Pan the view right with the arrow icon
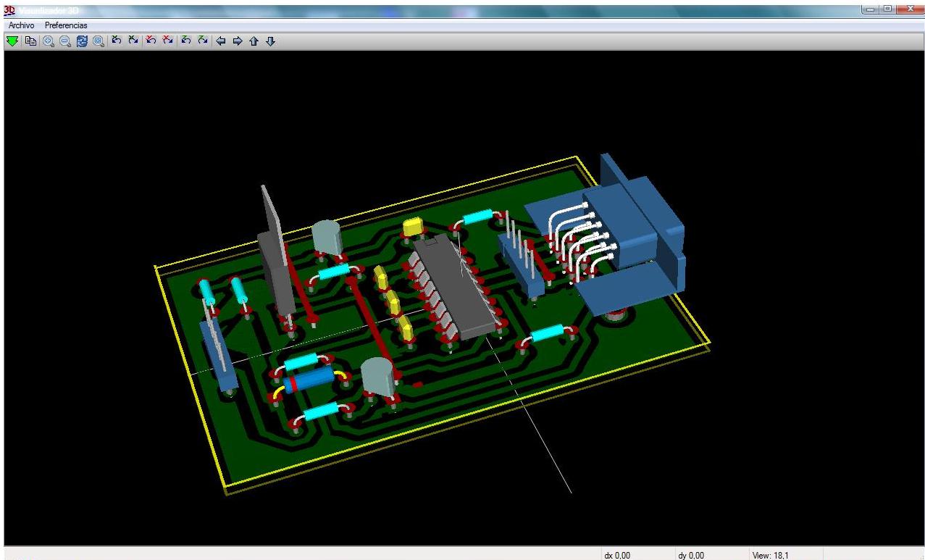This screenshot has width=925, height=560. click(238, 41)
